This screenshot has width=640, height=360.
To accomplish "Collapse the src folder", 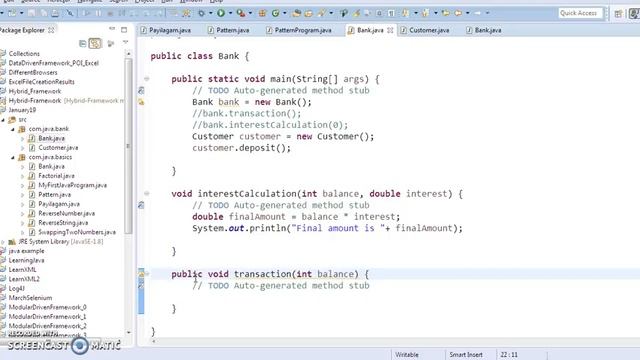I will [x=3, y=120].
